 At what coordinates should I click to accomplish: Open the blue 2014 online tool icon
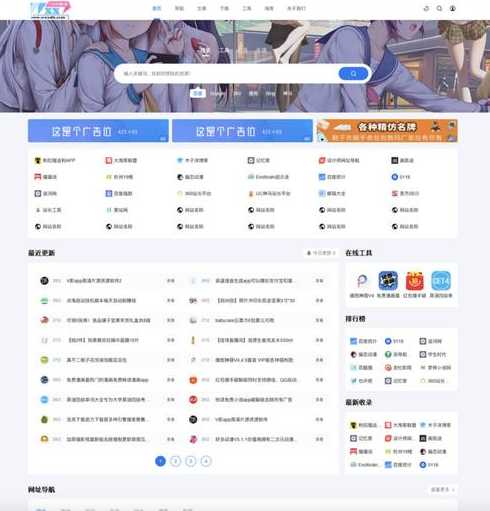point(441,281)
